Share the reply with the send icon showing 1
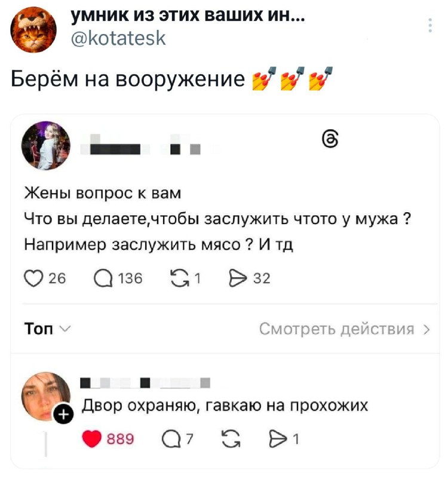Screen dimensions: 448x478 pyautogui.click(x=278, y=439)
